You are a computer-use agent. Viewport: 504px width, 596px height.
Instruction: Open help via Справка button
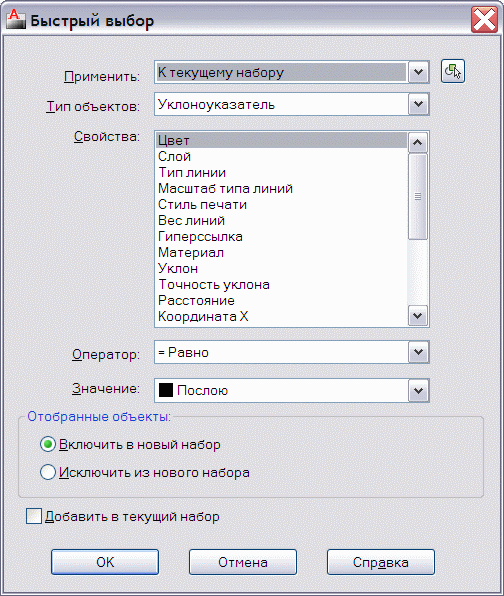point(380,562)
